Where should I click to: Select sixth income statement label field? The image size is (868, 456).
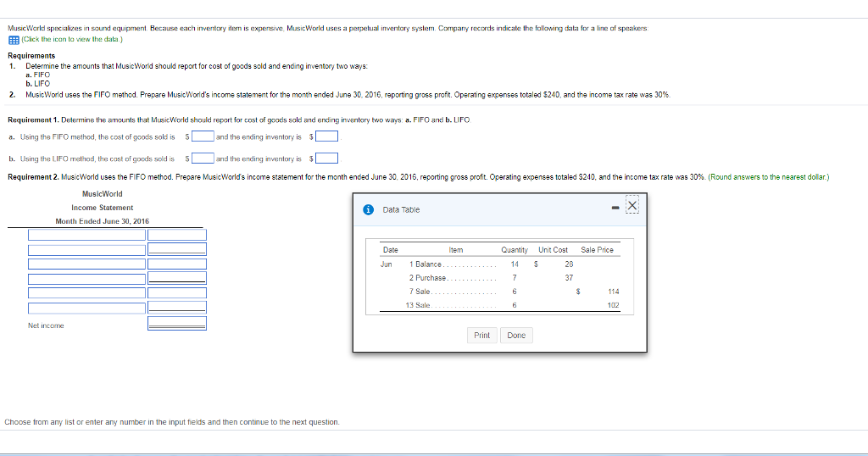87,309
